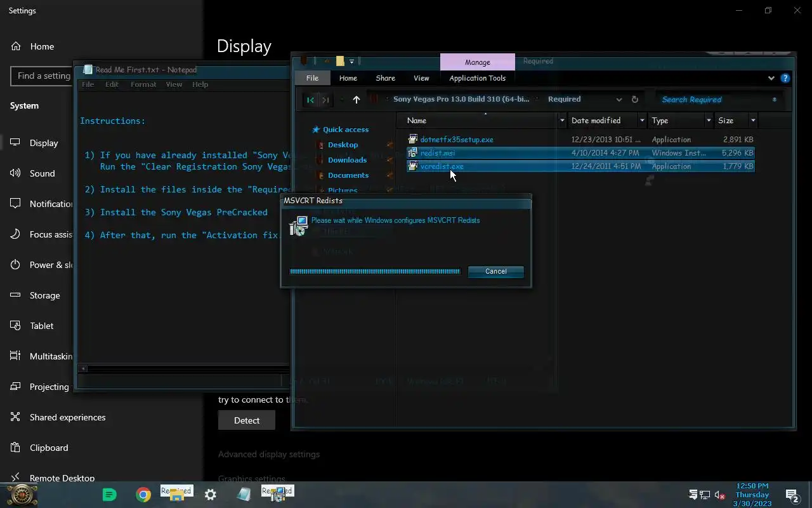The height and width of the screenshot is (508, 812).
Task: Open Shared experiences in Settings
Action: (68, 417)
